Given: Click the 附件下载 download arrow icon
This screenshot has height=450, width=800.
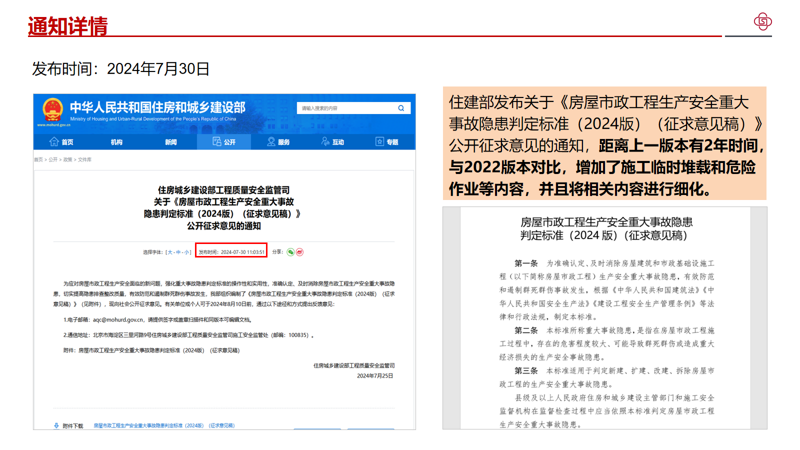Looking at the screenshot, I should pyautogui.click(x=56, y=425).
